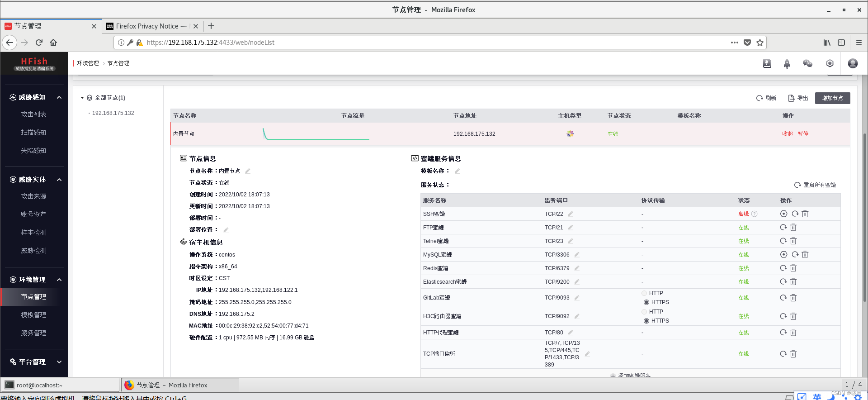Open the user avatar icon

pos(853,63)
